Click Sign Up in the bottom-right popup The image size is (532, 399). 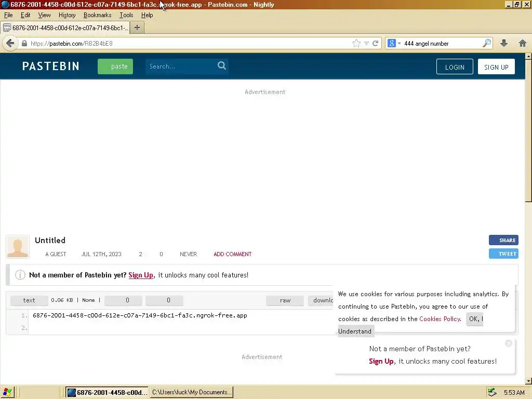[x=381, y=362]
